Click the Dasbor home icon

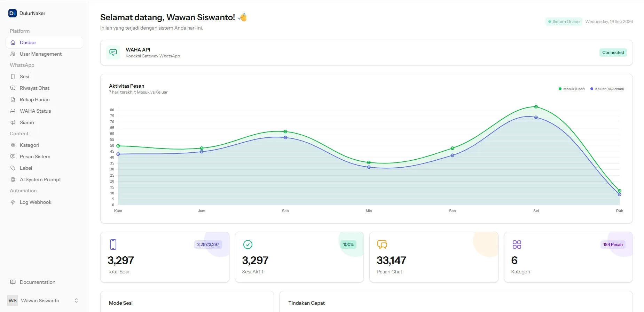[13, 42]
